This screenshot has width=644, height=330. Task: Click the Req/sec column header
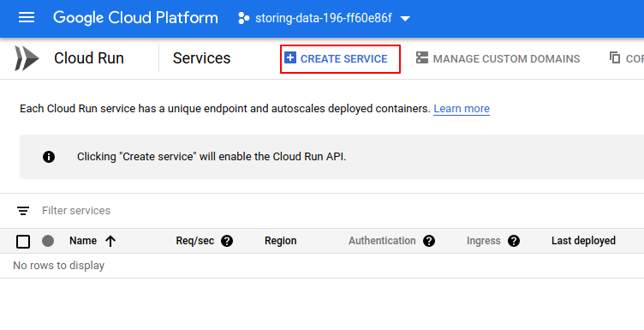pyautogui.click(x=194, y=241)
